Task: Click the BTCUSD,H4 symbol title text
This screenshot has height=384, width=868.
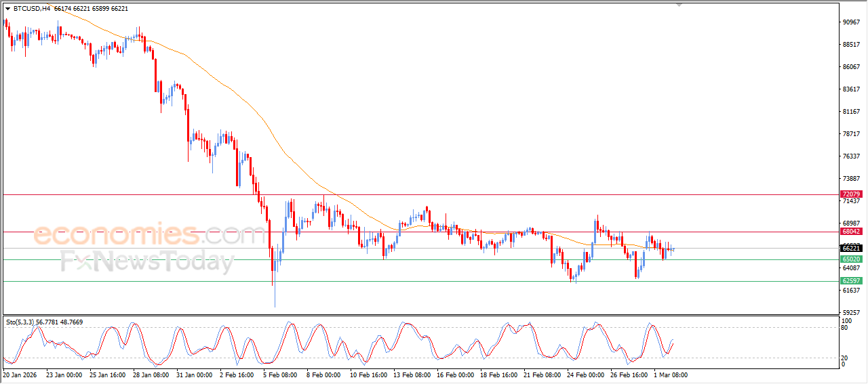Action: [x=31, y=9]
